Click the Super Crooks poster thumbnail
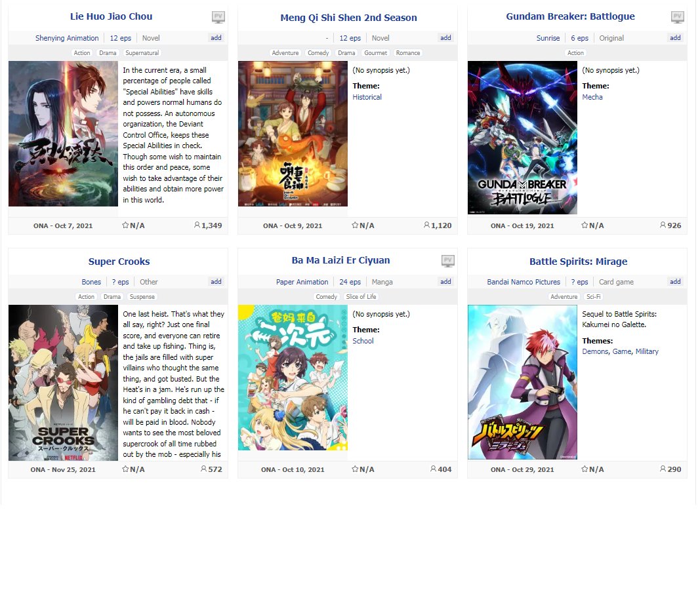The width and height of the screenshot is (700, 607). point(63,383)
